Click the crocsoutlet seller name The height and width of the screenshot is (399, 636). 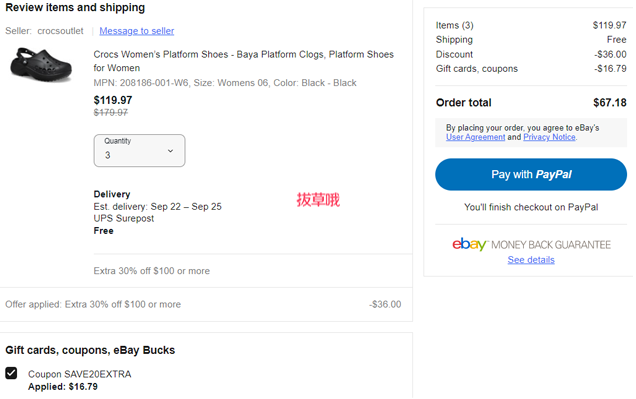coord(60,31)
